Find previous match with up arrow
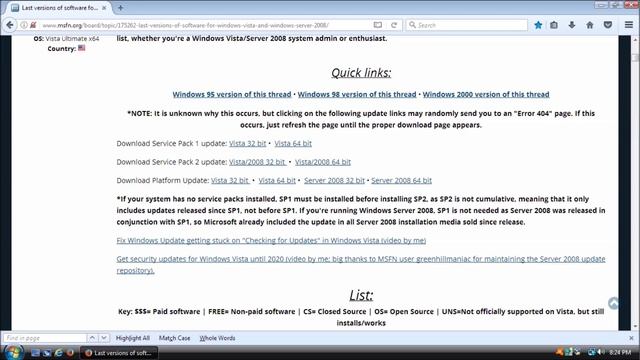Image resolution: width=640 pixels, height=360 pixels. [x=92, y=338]
